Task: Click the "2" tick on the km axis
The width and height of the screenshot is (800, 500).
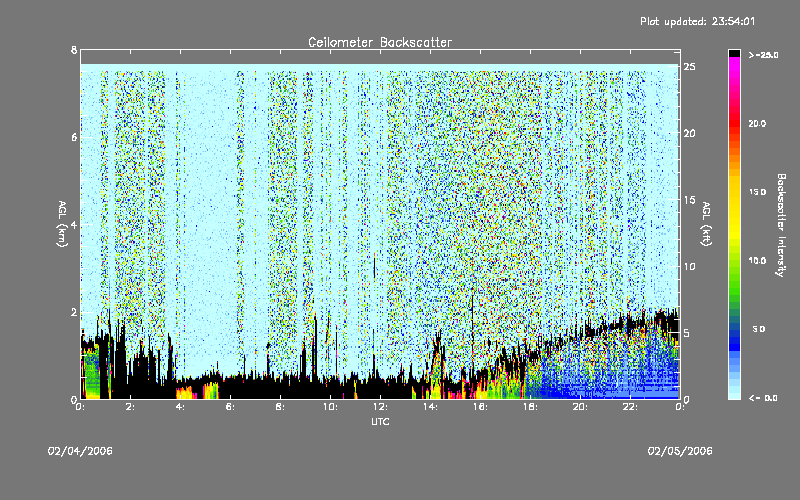Action: tap(74, 312)
